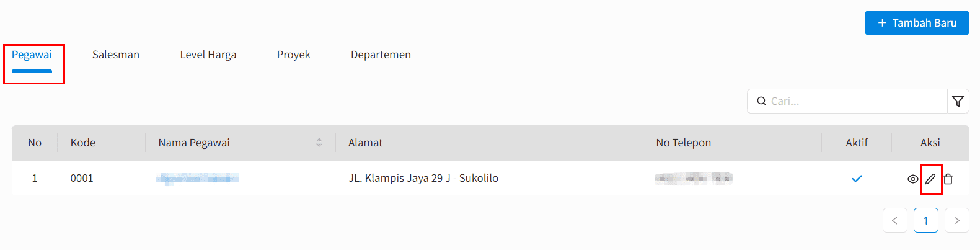980x250 pixels.
Task: Click the eye view icon for employee 0001
Action: 912,179
